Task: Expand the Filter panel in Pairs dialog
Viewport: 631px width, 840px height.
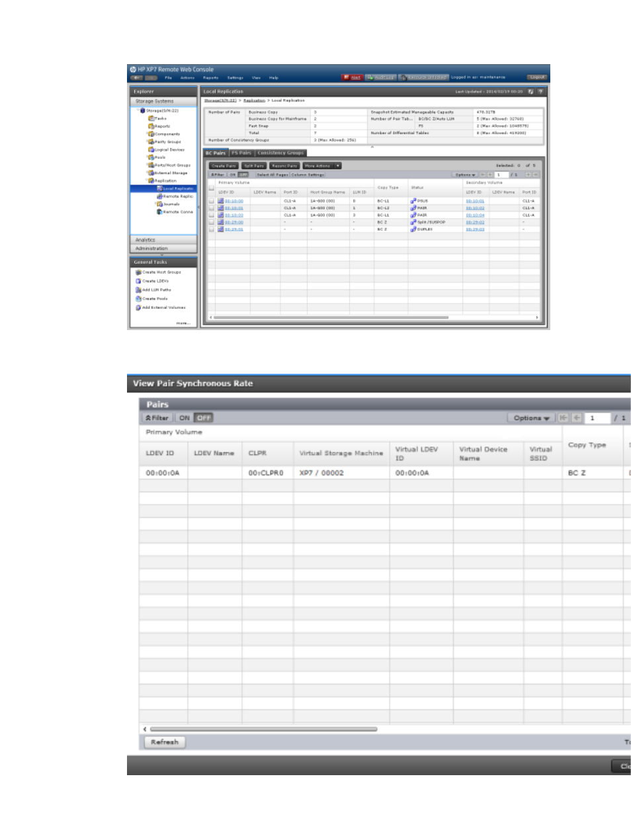Action: [x=157, y=418]
